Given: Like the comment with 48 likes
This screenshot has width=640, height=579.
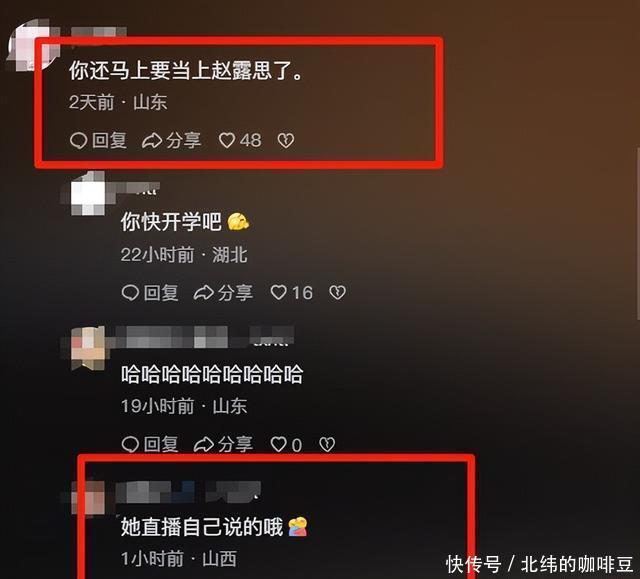Looking at the screenshot, I should point(240,140).
